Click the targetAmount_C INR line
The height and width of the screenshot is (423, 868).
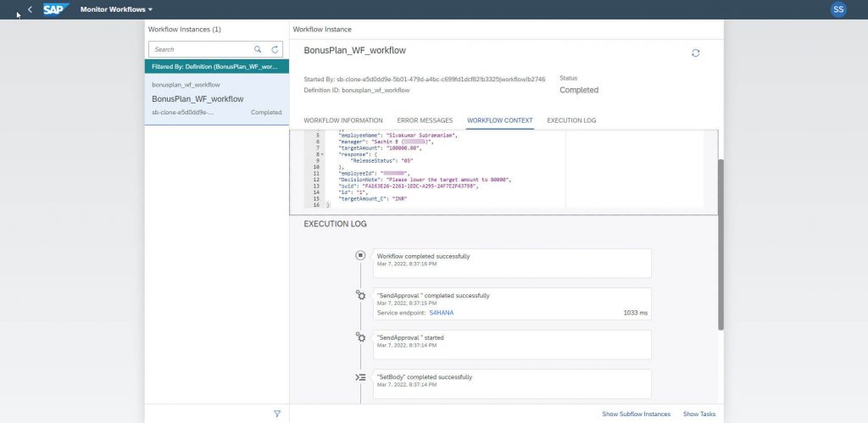pos(373,198)
